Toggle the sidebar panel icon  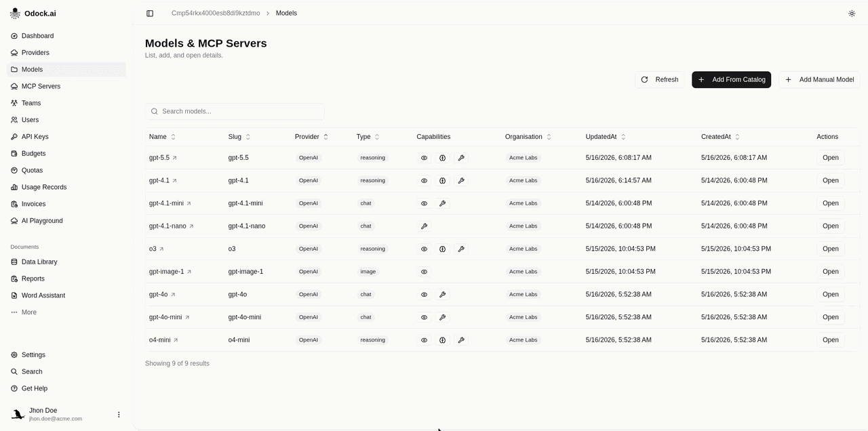coord(150,14)
